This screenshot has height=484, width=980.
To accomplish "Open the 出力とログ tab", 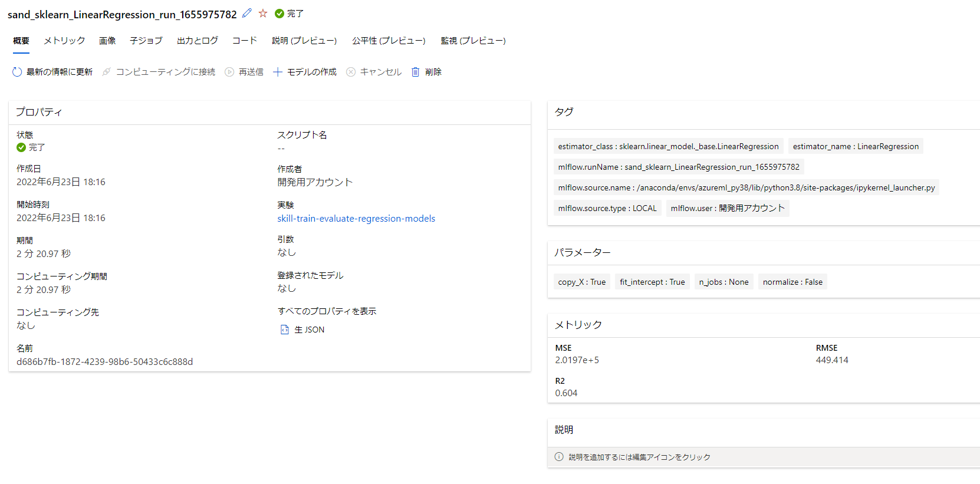I will point(198,41).
